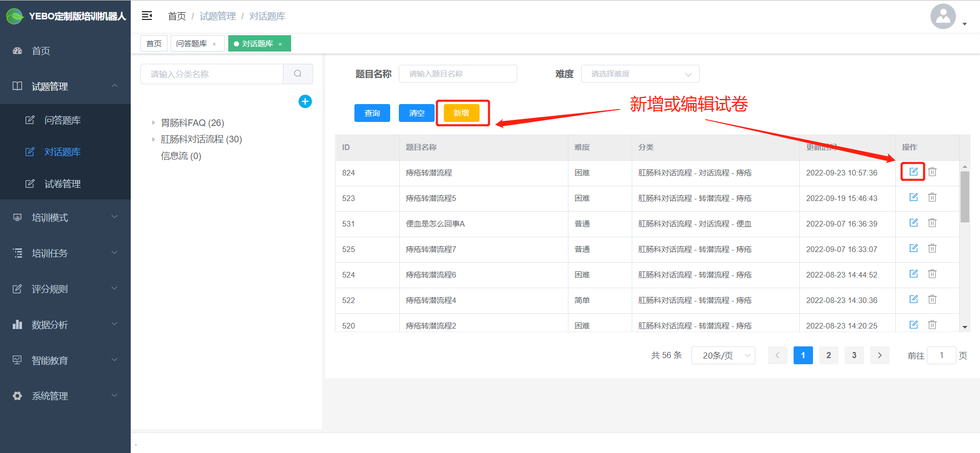This screenshot has width=980, height=453.
Task: Collapse the 试题管理 sidebar menu
Action: point(65,86)
